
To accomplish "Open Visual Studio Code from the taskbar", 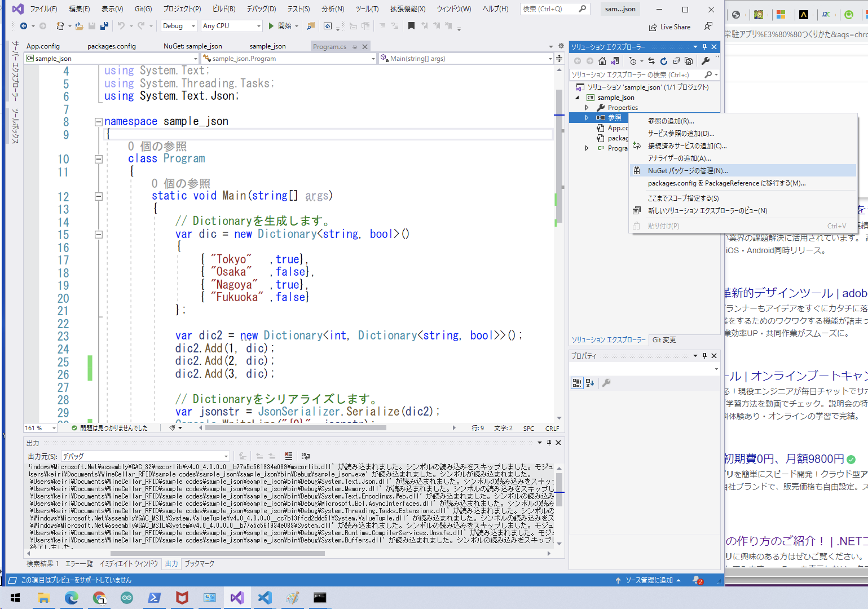I will pos(265,598).
